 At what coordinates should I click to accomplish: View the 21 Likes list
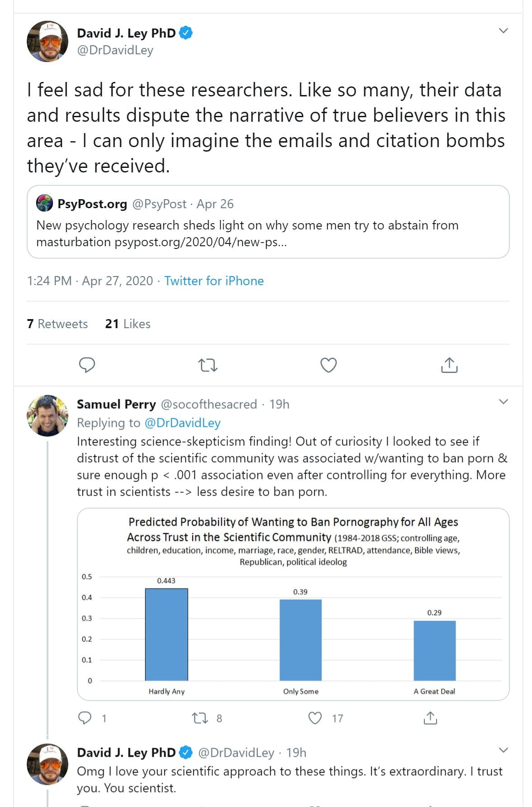[x=128, y=324]
